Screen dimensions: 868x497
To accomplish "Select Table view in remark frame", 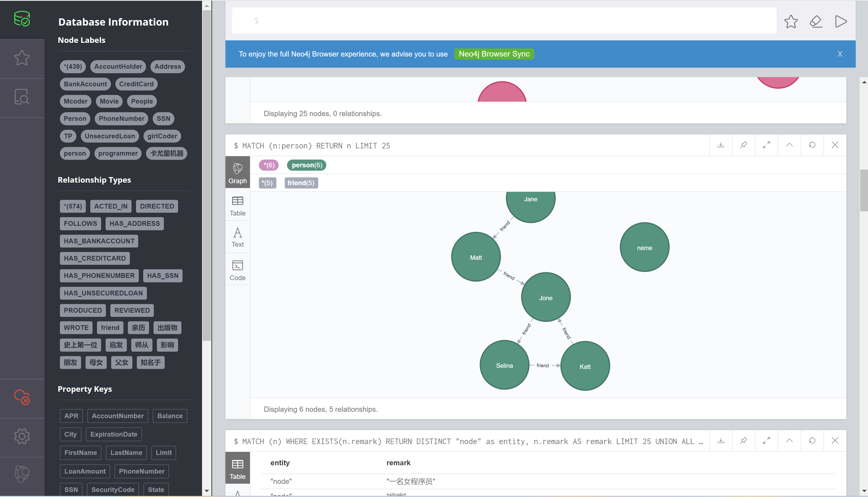I will click(x=237, y=468).
